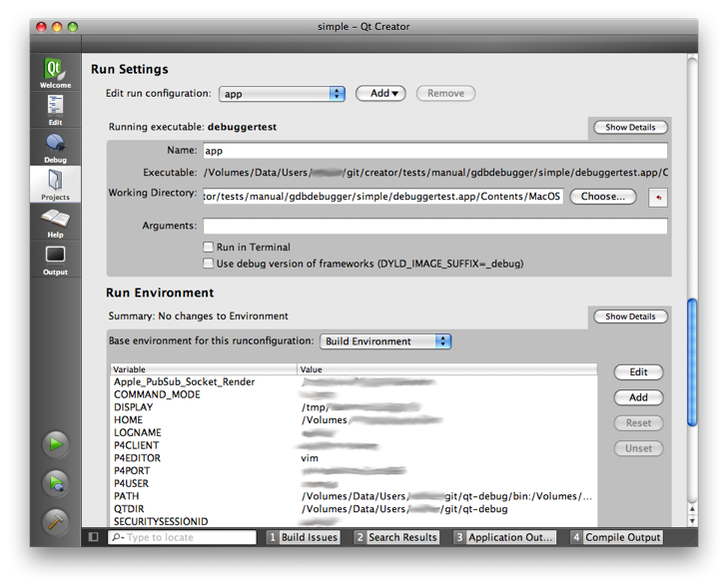Click the locator magnifier icon
Image resolution: width=728 pixels, height=588 pixels.
[x=118, y=537]
